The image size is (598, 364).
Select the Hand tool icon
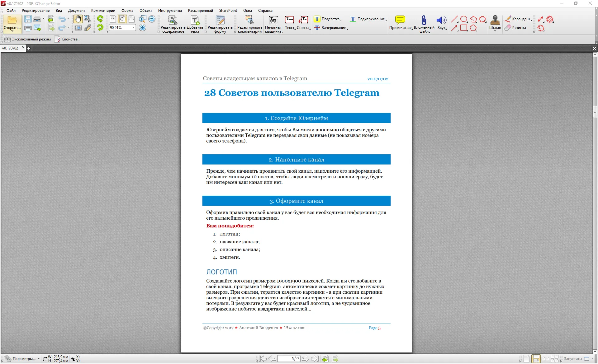coord(78,19)
